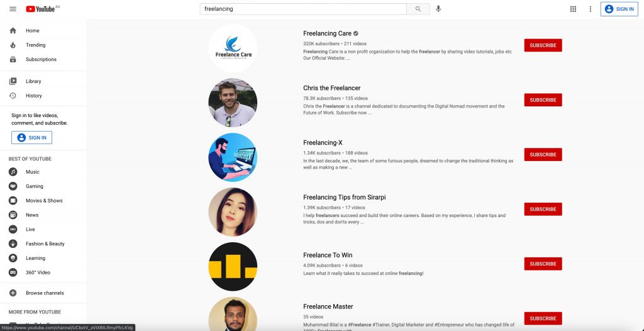Open Library from the sidebar
Screen dimensions: 644x331
[x=43, y=81]
